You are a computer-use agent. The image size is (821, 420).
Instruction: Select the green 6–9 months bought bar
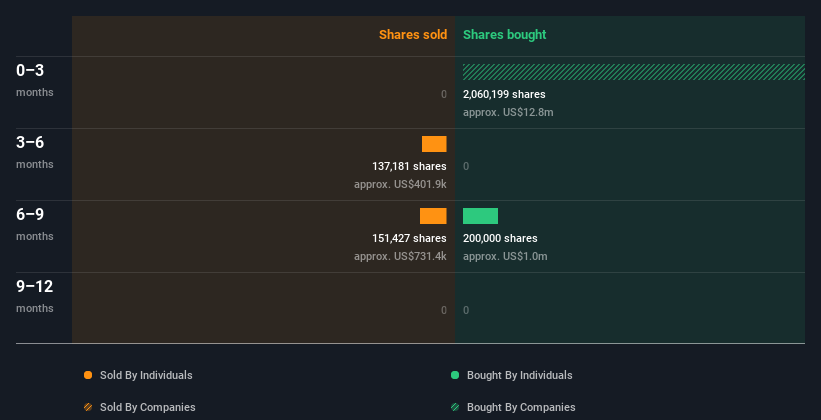coord(480,216)
